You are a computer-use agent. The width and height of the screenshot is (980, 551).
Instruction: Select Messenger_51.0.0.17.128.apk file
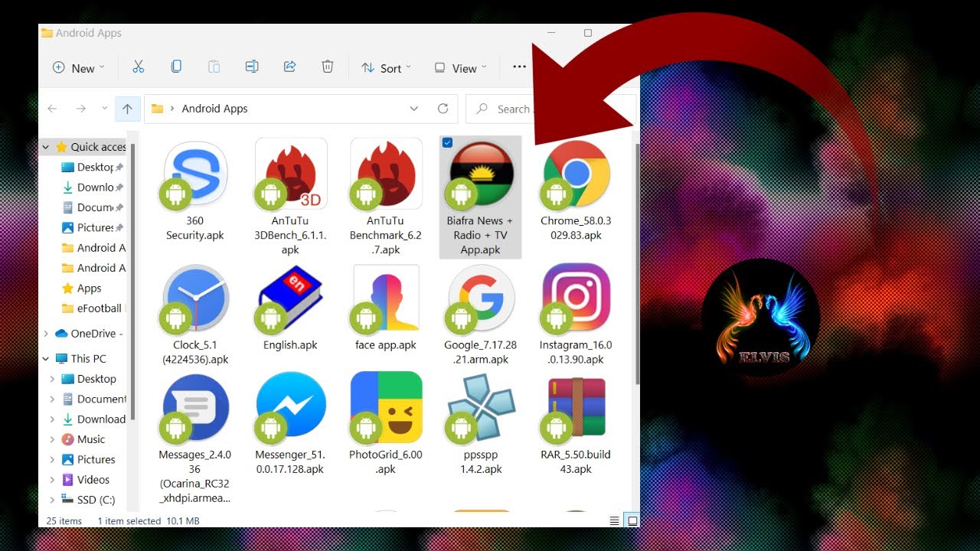pyautogui.click(x=290, y=425)
